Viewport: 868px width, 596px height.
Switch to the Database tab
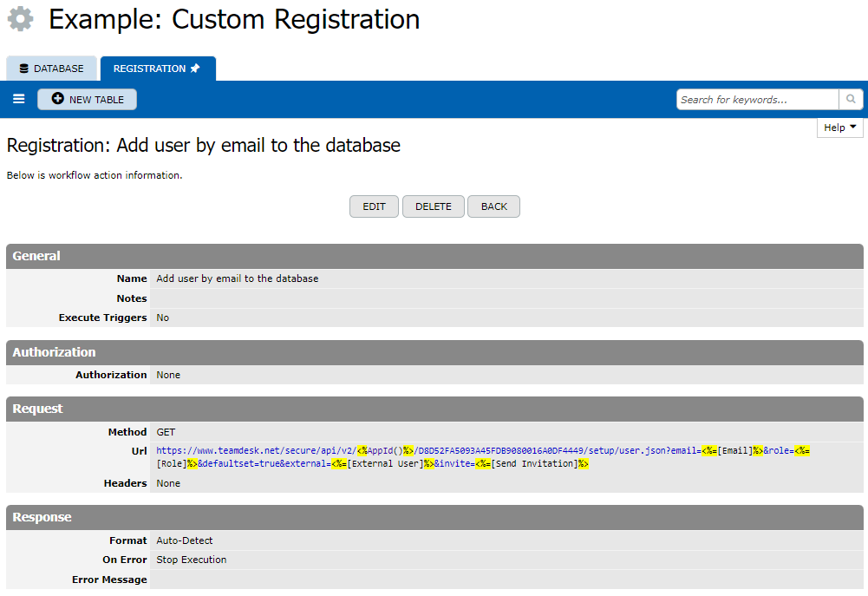(51, 69)
